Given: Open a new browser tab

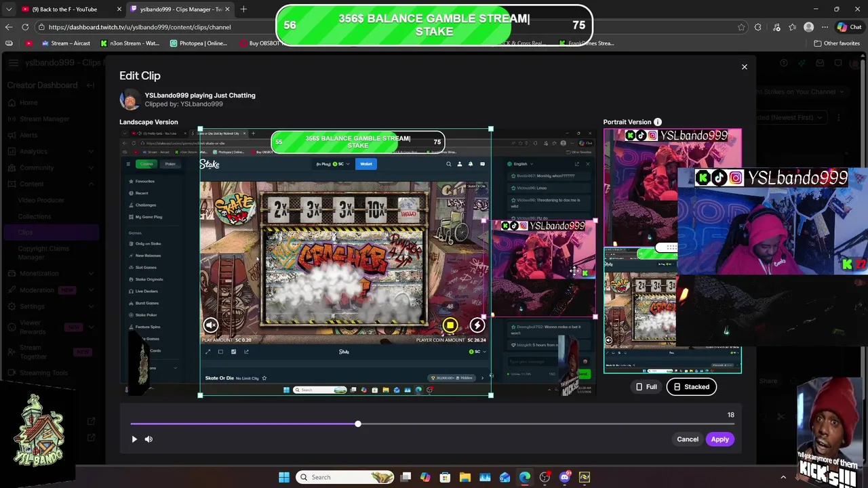Looking at the screenshot, I should [243, 9].
